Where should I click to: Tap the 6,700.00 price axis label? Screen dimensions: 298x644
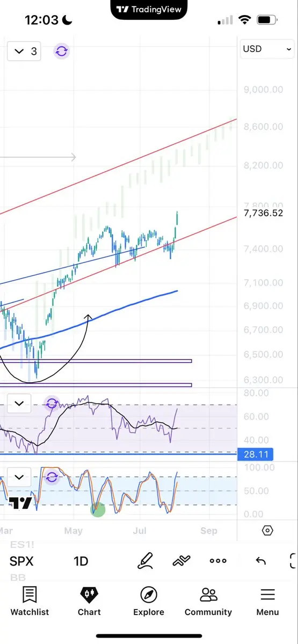[x=263, y=330]
